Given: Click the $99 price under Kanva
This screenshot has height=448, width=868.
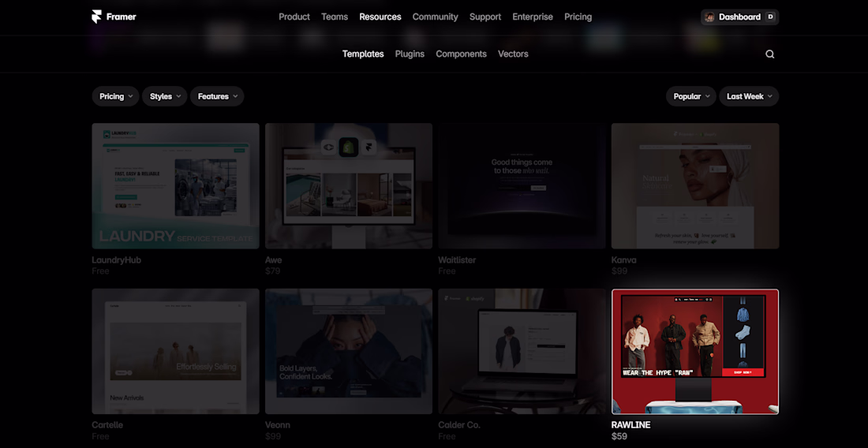Looking at the screenshot, I should pyautogui.click(x=619, y=271).
